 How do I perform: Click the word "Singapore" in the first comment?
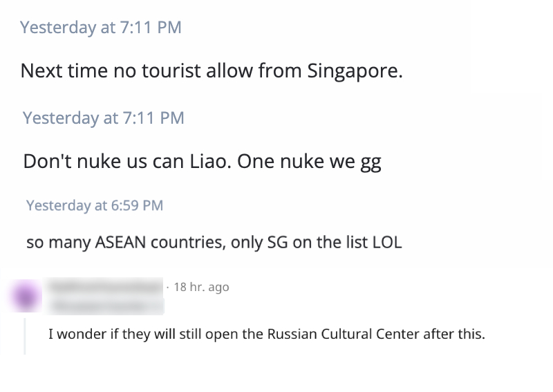point(355,71)
